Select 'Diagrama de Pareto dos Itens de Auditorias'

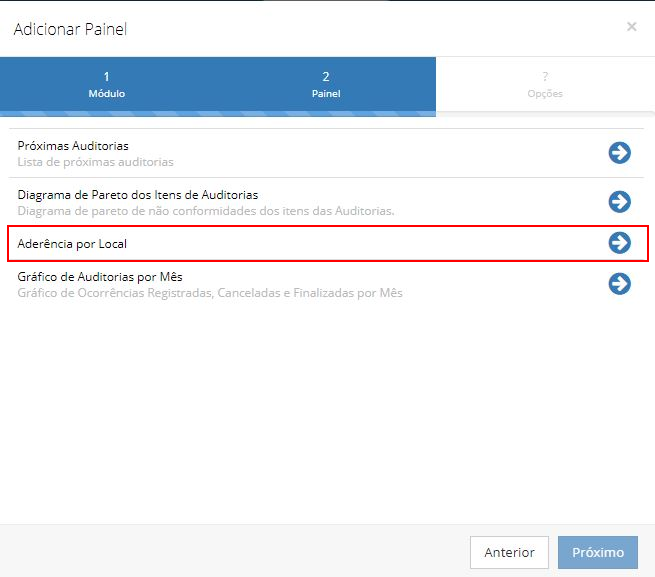(x=138, y=195)
